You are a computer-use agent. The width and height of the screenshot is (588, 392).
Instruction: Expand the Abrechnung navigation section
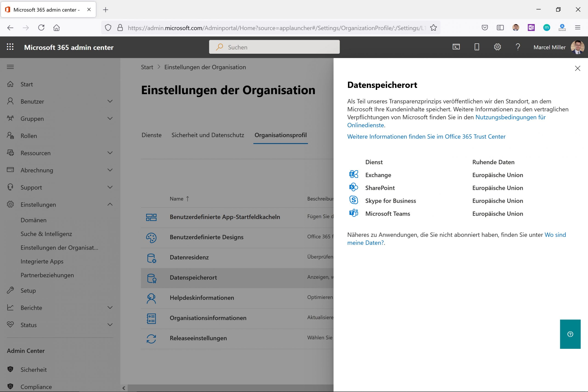pos(110,170)
